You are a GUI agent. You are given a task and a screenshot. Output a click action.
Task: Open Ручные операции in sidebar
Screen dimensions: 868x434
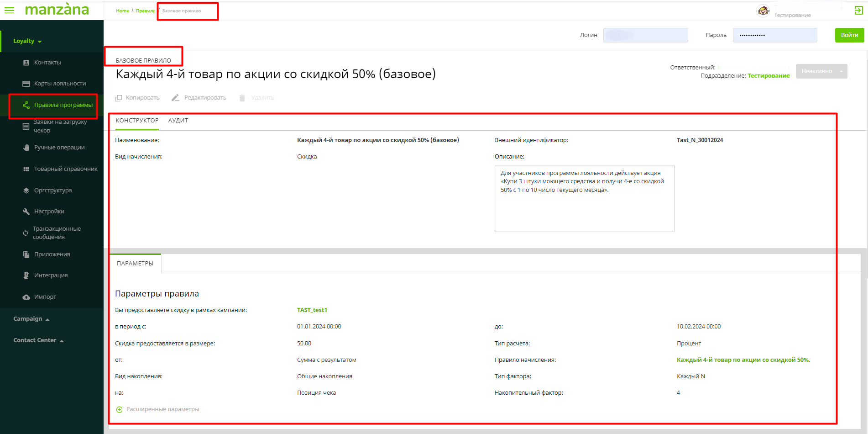click(x=59, y=148)
